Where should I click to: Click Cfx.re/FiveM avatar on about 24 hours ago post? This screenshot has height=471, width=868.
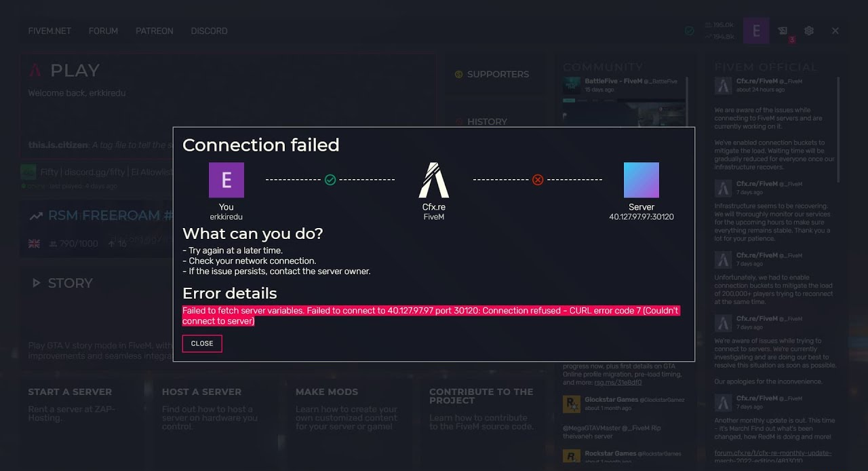tap(723, 86)
